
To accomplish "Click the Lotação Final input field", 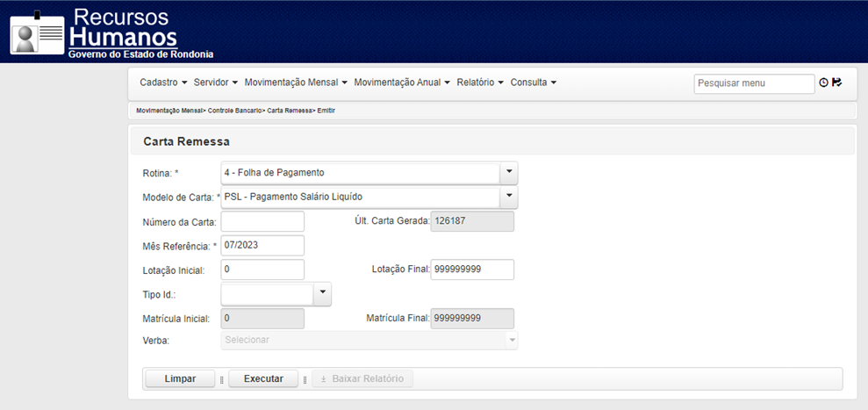I will (472, 270).
